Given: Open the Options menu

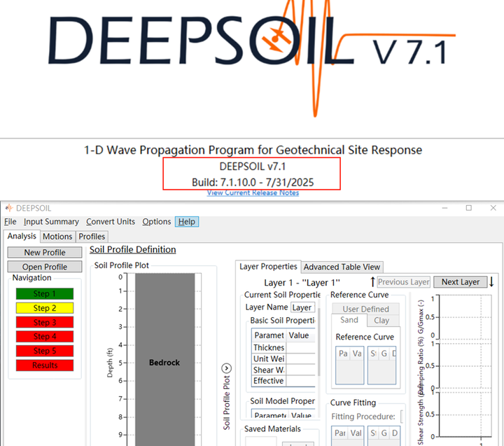Looking at the screenshot, I should [157, 221].
